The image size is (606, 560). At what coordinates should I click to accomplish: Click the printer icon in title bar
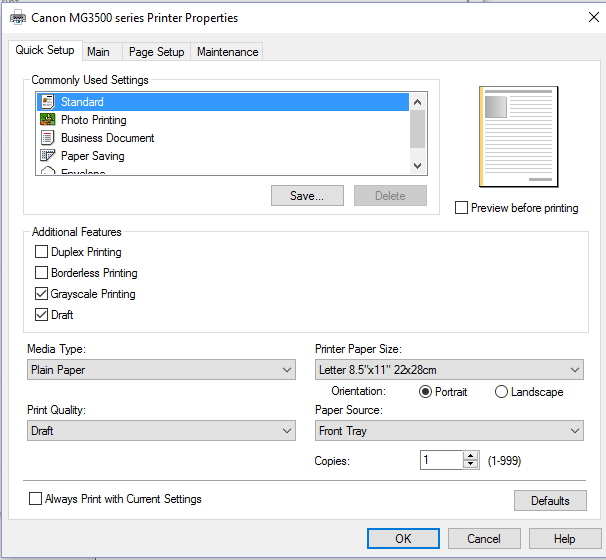[18, 18]
